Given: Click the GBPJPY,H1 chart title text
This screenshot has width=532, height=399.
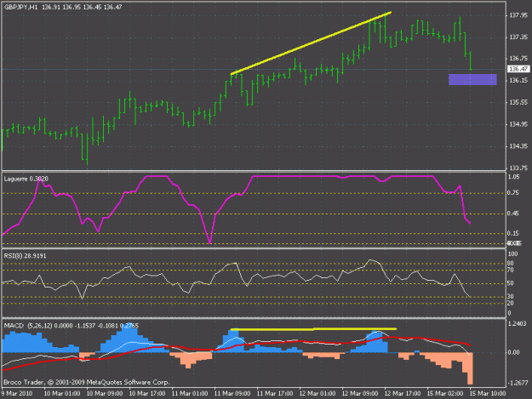Looking at the screenshot, I should click(x=20, y=7).
